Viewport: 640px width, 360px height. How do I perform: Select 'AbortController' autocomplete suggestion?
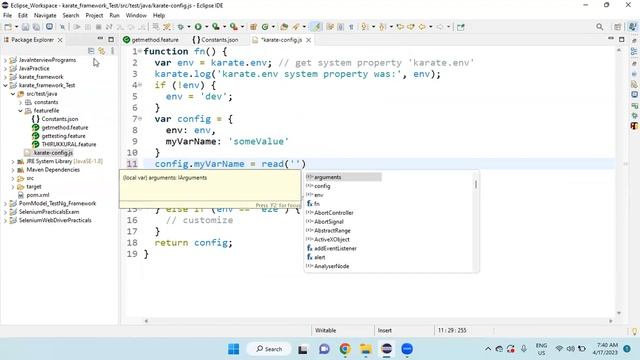[333, 213]
